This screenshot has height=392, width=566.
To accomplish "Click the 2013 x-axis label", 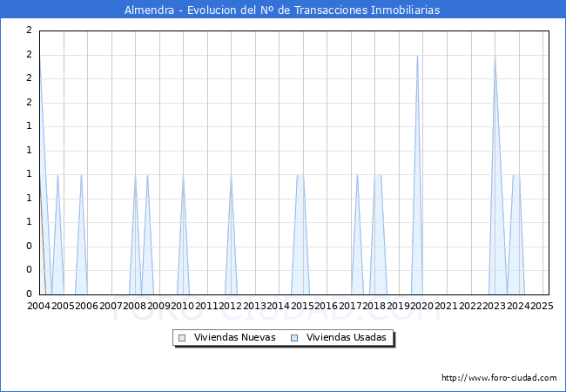I will point(255,306).
